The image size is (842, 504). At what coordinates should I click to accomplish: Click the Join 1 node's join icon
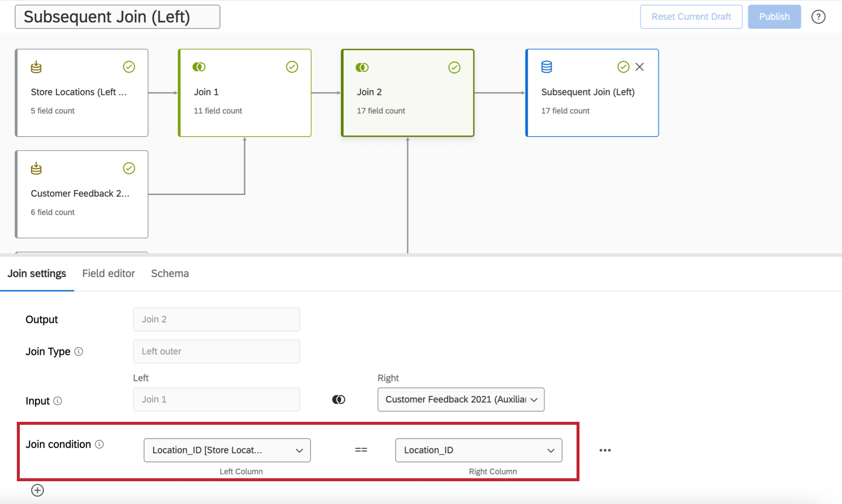point(199,67)
